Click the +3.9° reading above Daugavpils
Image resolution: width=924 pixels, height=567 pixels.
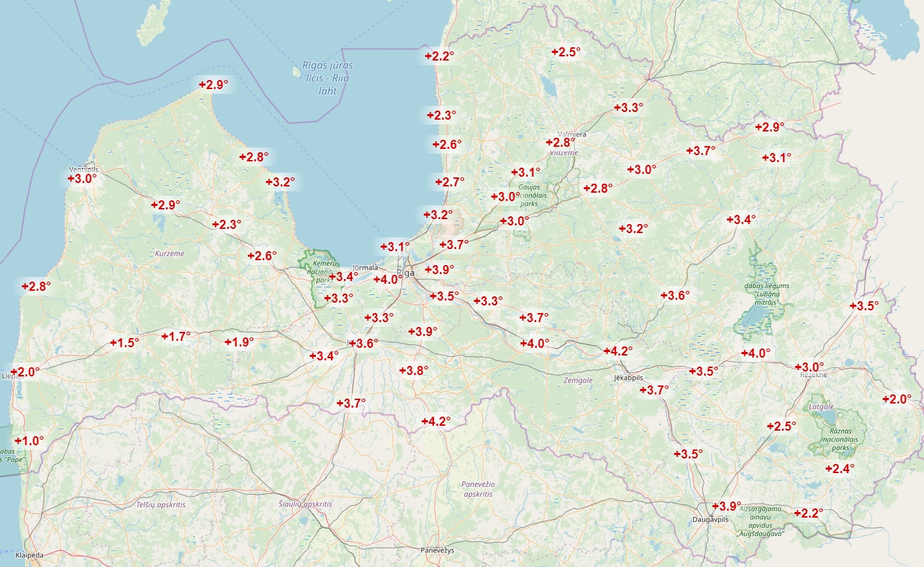[727, 506]
